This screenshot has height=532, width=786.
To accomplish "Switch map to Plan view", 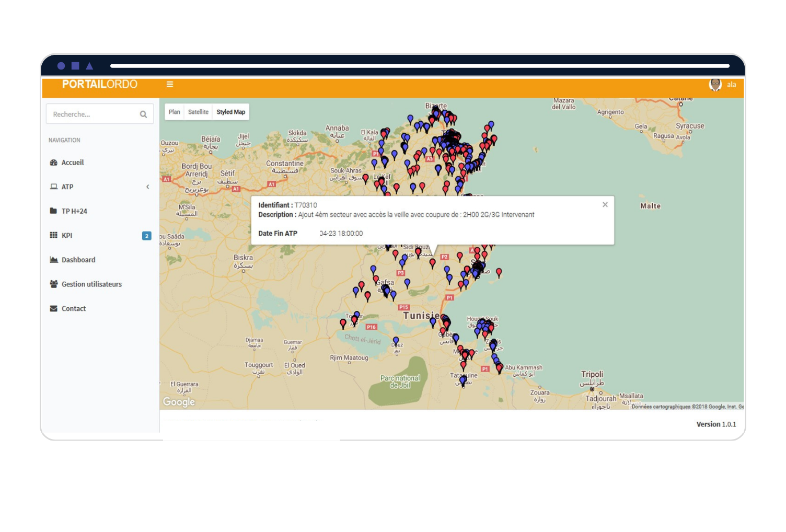I will point(175,112).
